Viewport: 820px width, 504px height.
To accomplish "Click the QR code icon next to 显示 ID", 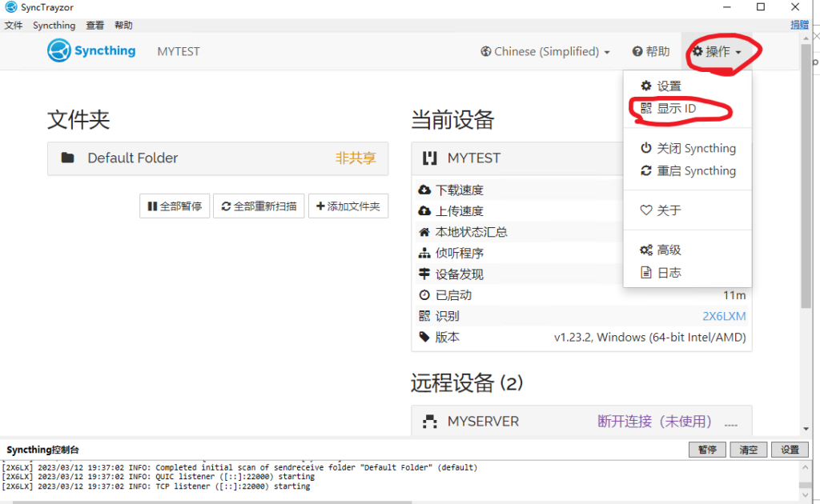I will pos(646,108).
